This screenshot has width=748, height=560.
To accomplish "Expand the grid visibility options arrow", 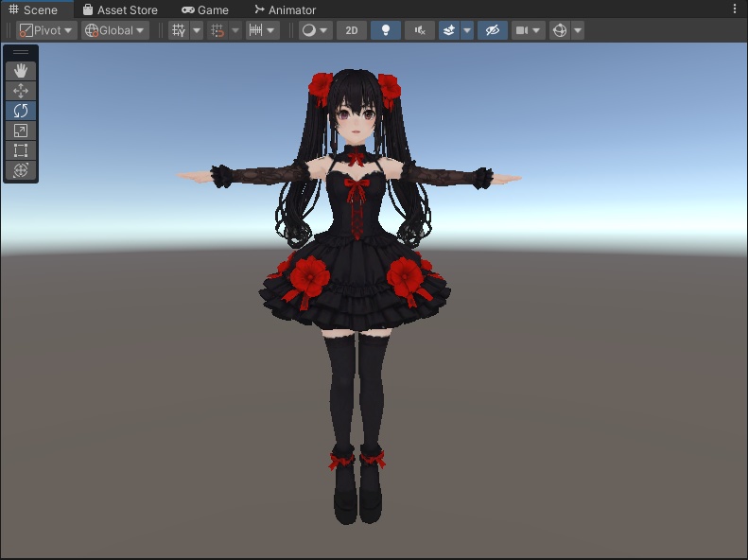I will click(x=197, y=30).
